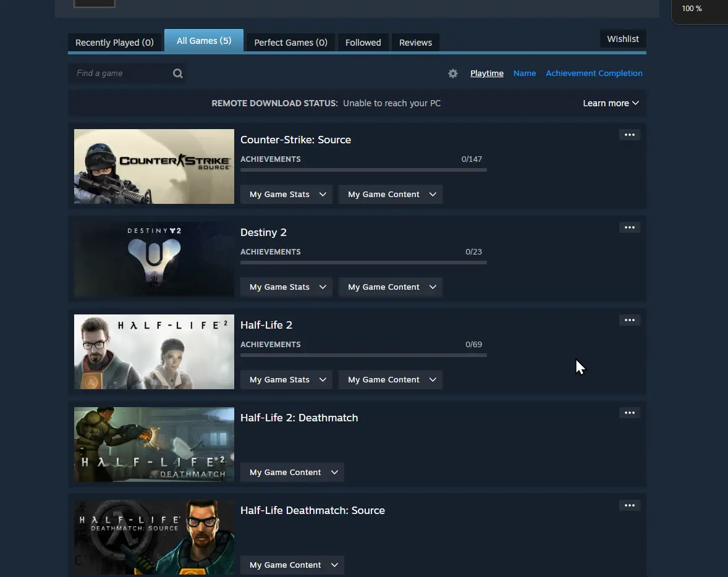Click the Counter-Strike: Source title
Image resolution: width=728 pixels, height=577 pixels.
point(295,140)
